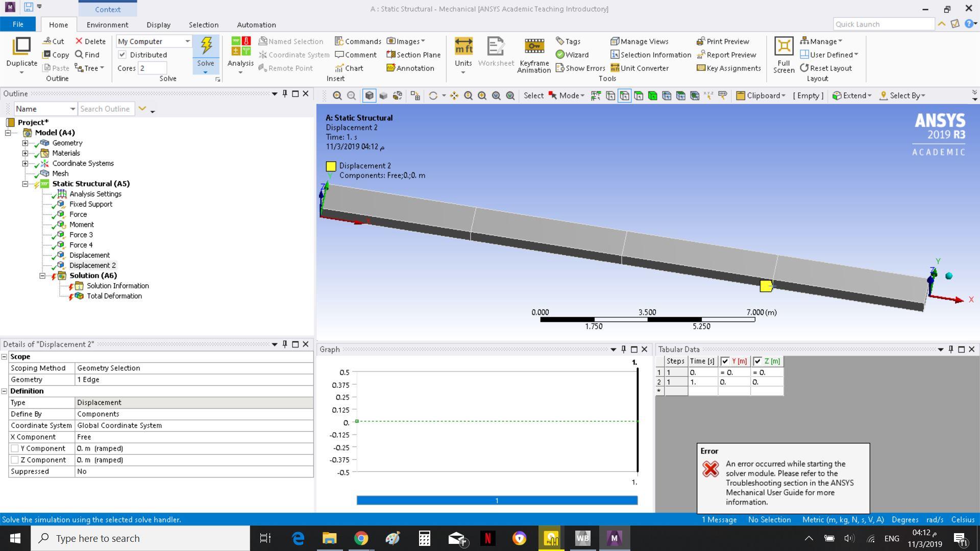980x551 pixels.
Task: Click the Solve lightning icon
Action: click(206, 46)
